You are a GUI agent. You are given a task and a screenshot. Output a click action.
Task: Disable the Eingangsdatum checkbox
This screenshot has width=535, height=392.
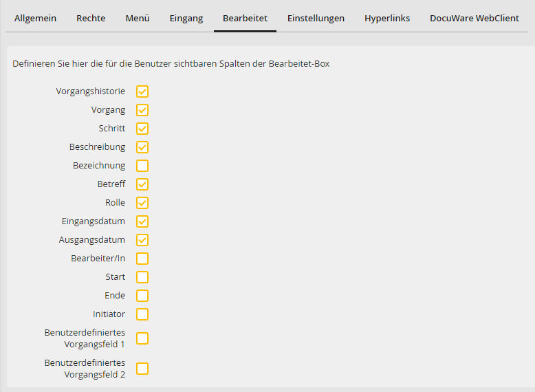point(142,221)
